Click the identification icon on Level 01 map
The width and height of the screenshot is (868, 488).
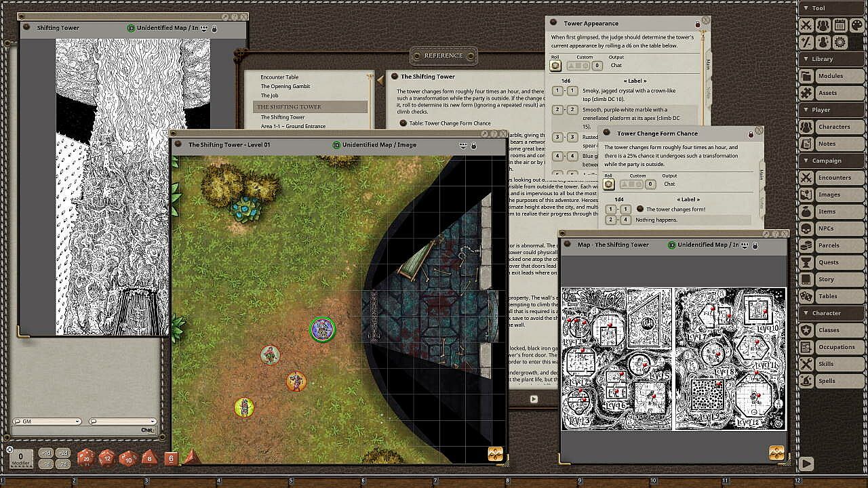[336, 145]
